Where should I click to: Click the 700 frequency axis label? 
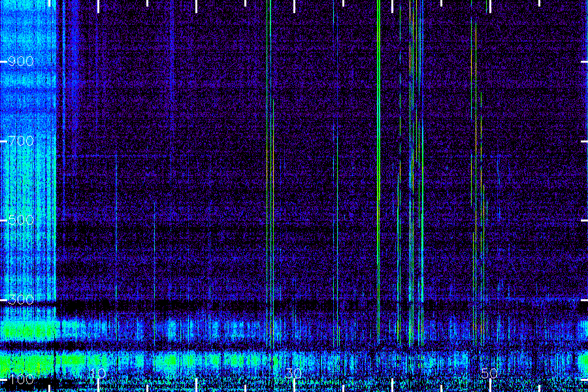21,141
